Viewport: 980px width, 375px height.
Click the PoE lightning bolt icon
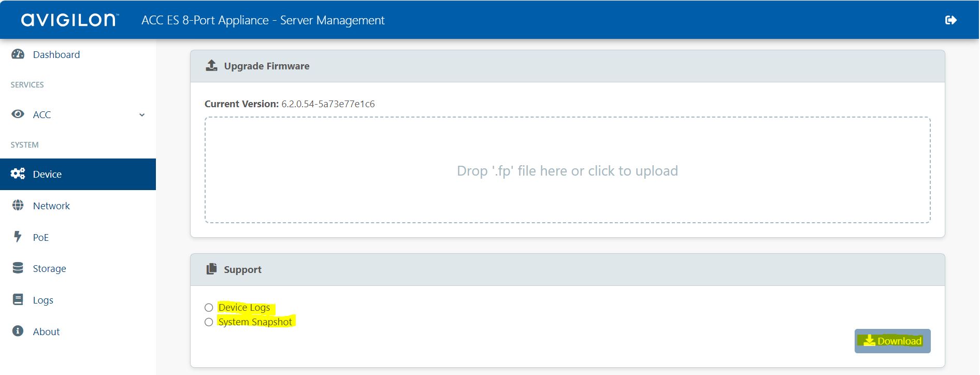coord(18,237)
